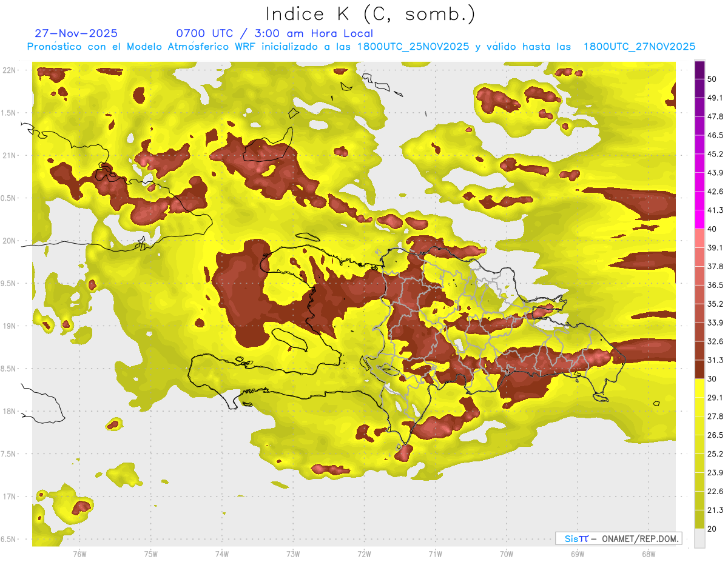Select the forecast date "27-Nov-2025"

coord(76,33)
